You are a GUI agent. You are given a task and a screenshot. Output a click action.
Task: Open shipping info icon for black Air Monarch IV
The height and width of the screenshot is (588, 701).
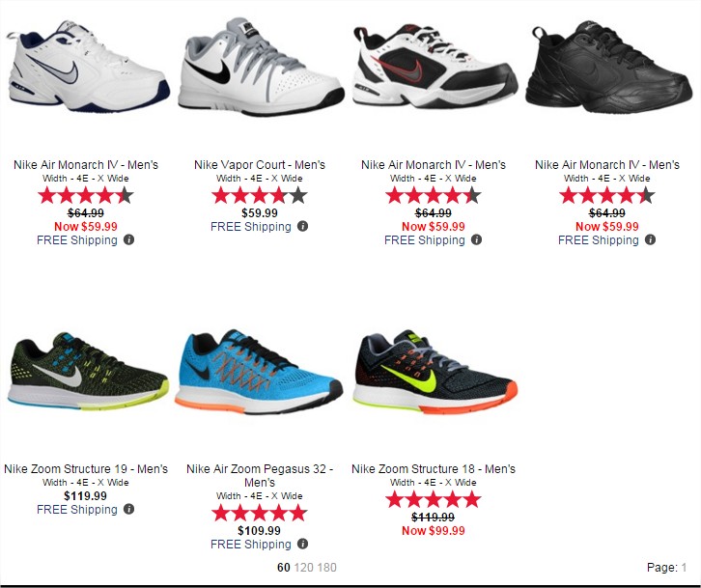[651, 239]
